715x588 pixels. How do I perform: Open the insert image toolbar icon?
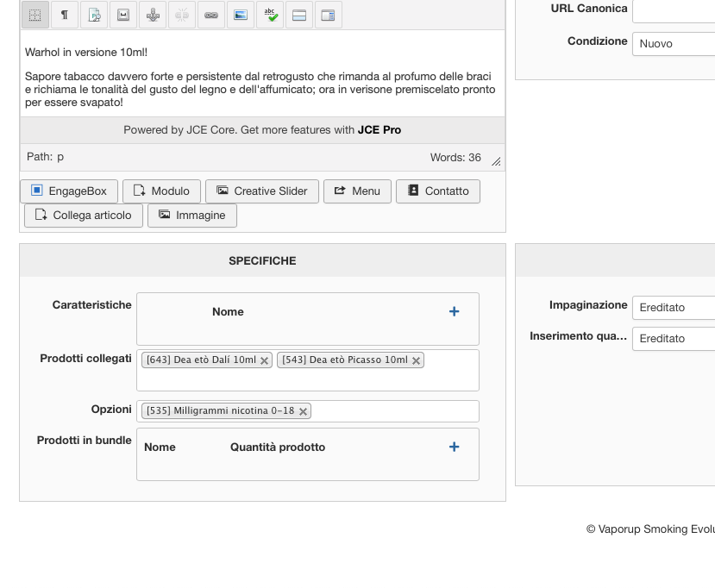[x=241, y=15]
